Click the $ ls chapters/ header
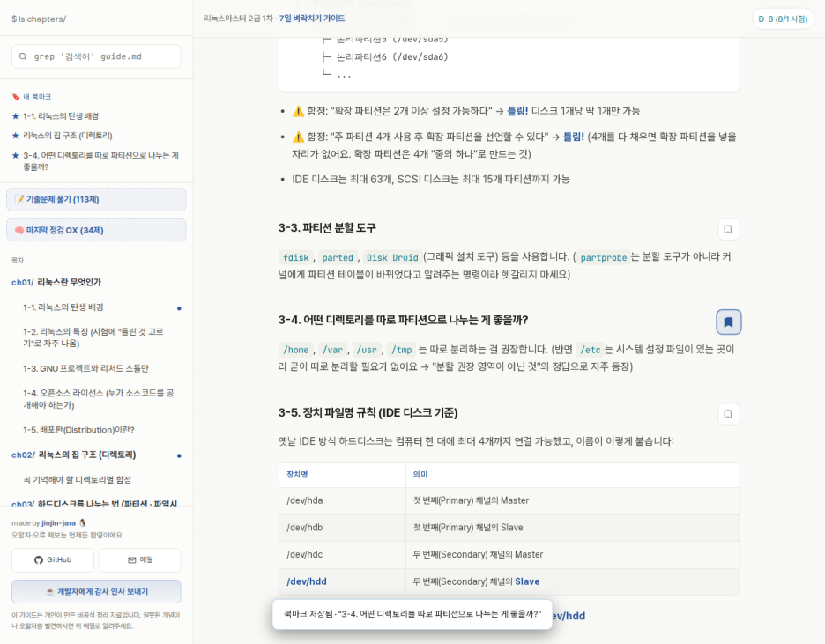Image resolution: width=825 pixels, height=644 pixels. pos(39,19)
